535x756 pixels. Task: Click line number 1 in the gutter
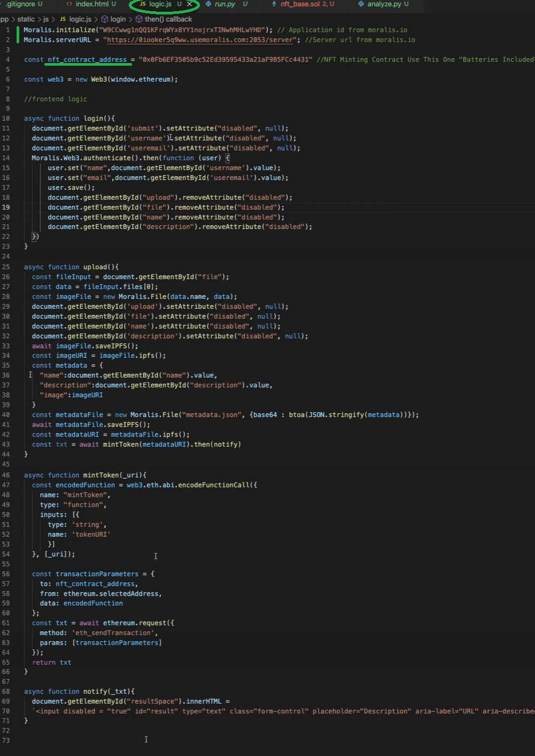tap(8, 30)
